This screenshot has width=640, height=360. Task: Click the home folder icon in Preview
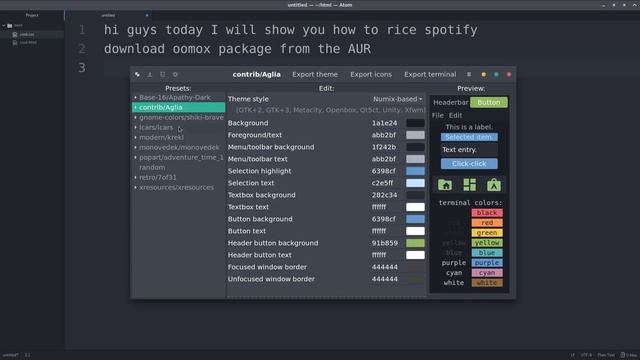click(445, 185)
